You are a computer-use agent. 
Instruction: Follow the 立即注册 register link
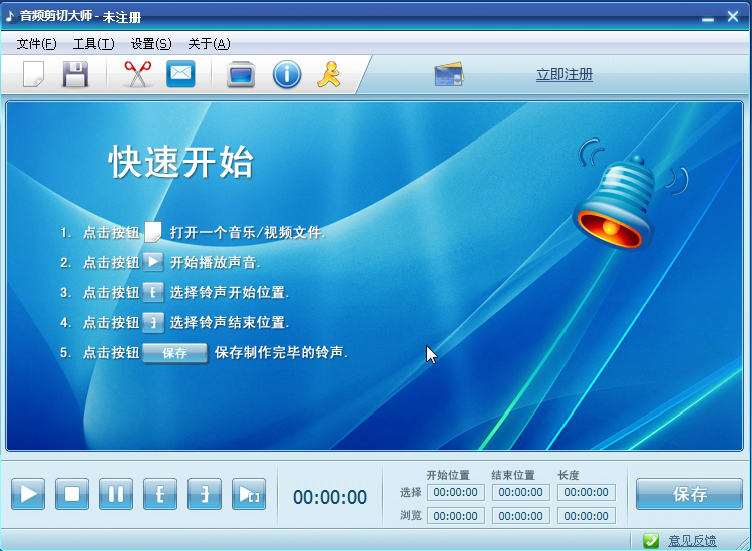[x=564, y=74]
